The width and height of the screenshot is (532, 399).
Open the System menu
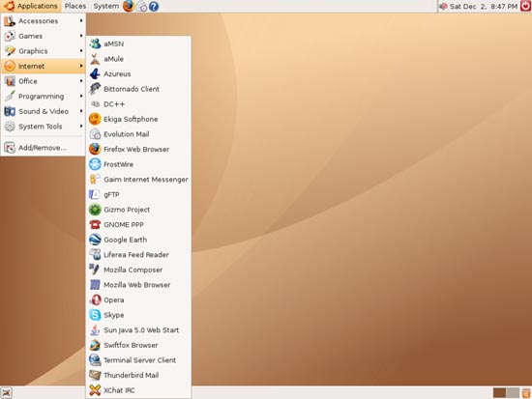coord(105,6)
